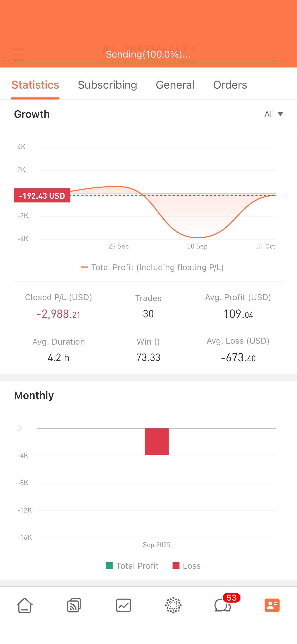The width and height of the screenshot is (297, 644).
Task: Toggle the green Total Profit legend item
Action: pos(132,566)
